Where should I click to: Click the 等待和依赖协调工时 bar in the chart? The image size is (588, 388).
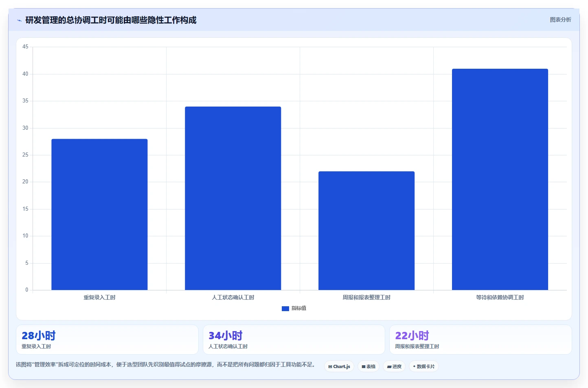(x=500, y=179)
